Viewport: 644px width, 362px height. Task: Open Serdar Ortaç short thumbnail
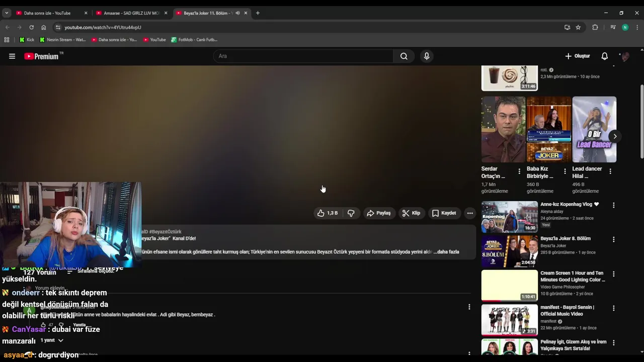pos(503,130)
